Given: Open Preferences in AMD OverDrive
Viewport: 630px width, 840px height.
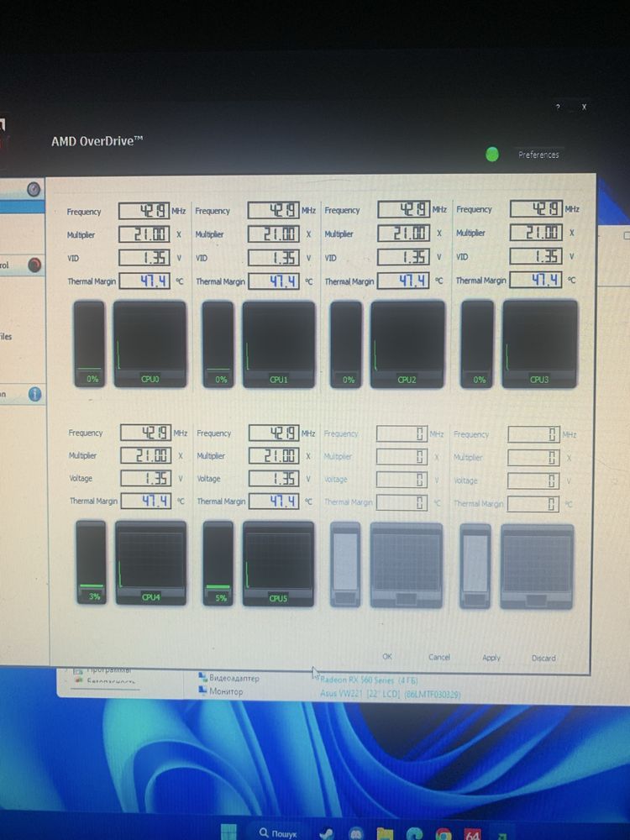Looking at the screenshot, I should click(538, 155).
